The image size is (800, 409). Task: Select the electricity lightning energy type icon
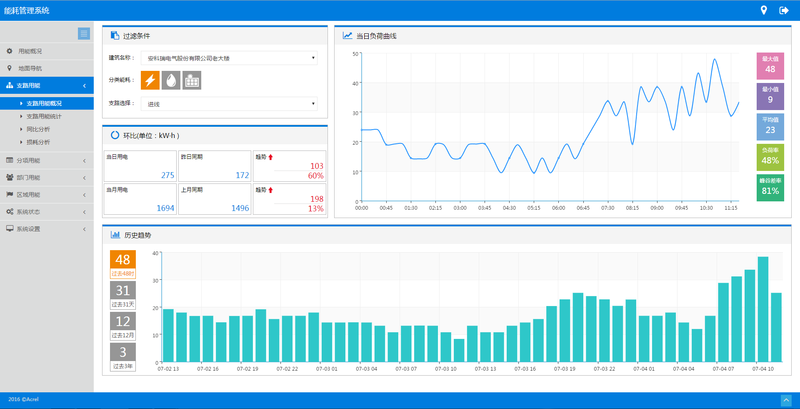151,80
